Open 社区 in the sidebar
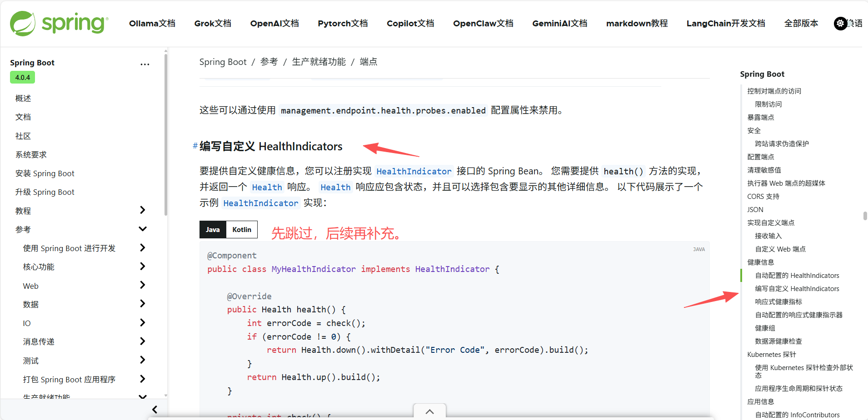This screenshot has width=868, height=420. [x=23, y=136]
